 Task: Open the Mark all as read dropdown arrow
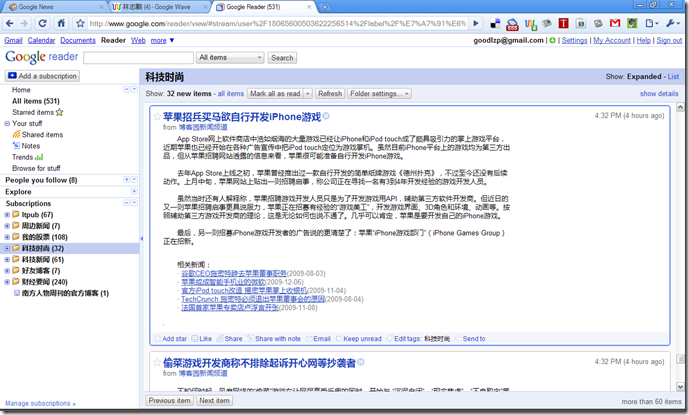[308, 94]
